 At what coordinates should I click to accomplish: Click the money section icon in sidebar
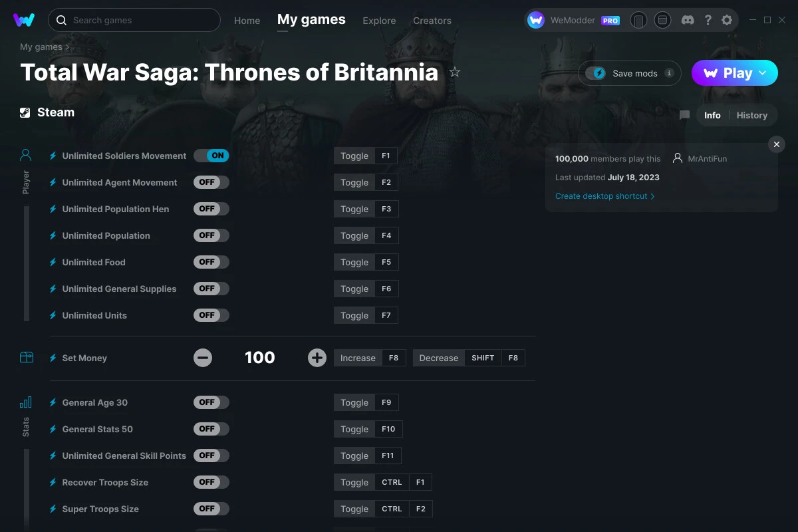click(x=25, y=357)
